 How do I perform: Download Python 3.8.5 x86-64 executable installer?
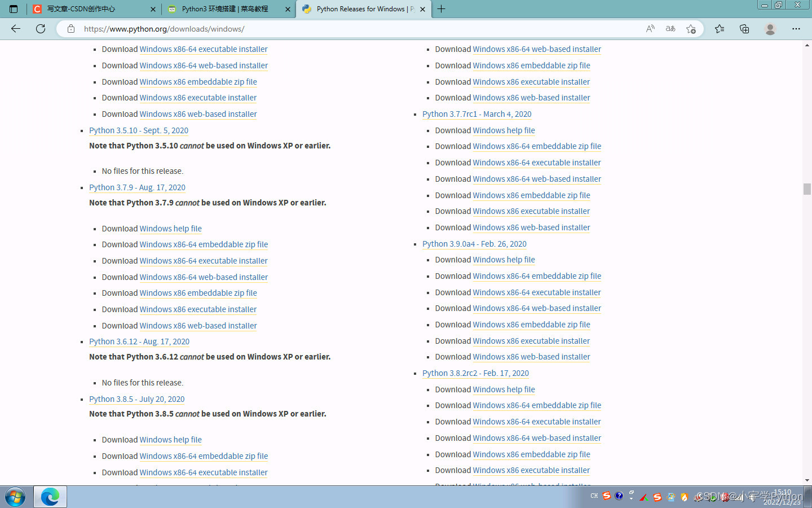[x=204, y=472]
